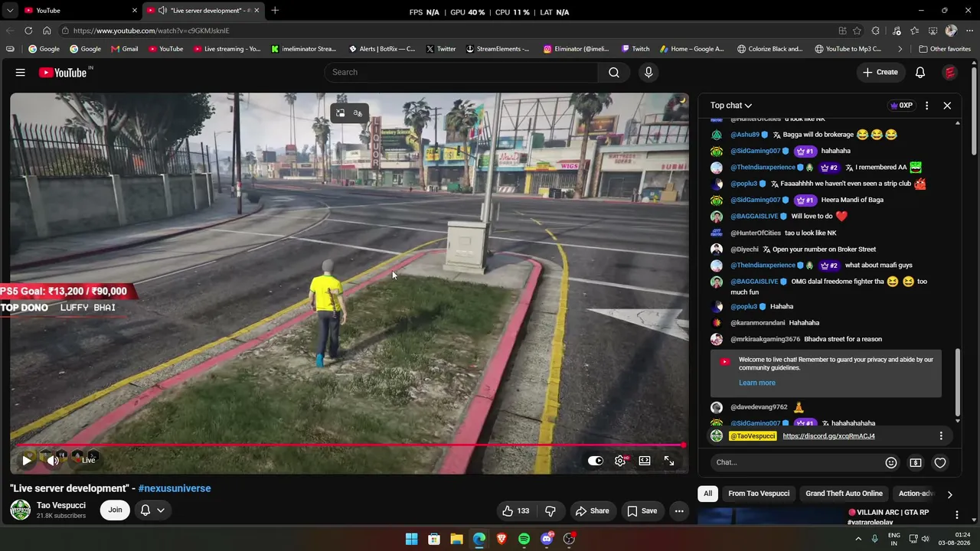Click the Share button
980x551 pixels.
point(592,510)
